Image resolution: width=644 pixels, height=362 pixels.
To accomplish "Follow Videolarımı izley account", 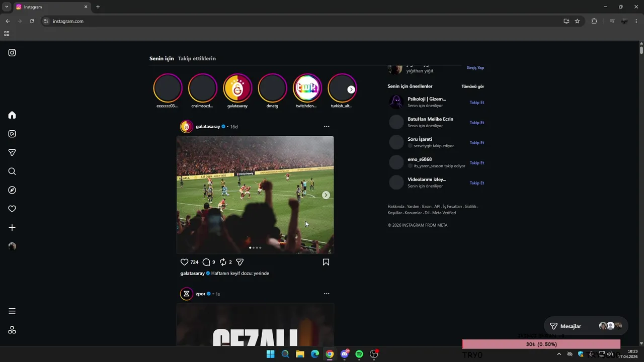I will point(476,183).
